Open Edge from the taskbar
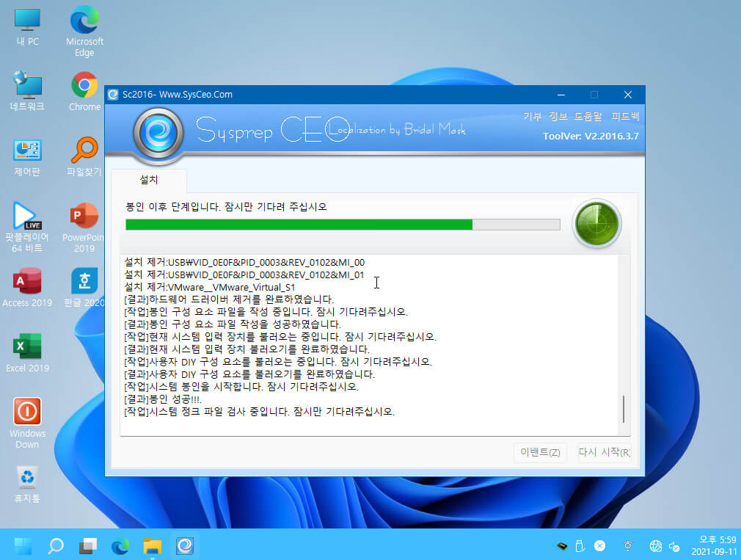The image size is (741, 560). click(120, 546)
